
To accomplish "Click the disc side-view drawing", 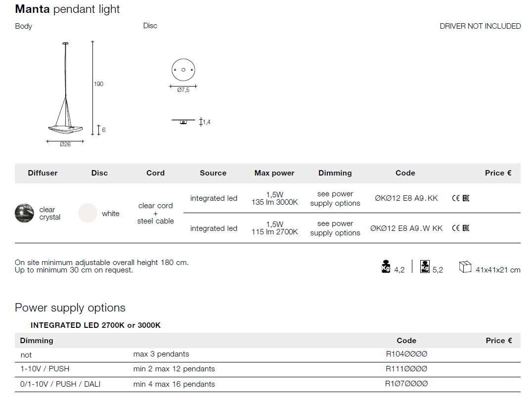I will tap(183, 122).
